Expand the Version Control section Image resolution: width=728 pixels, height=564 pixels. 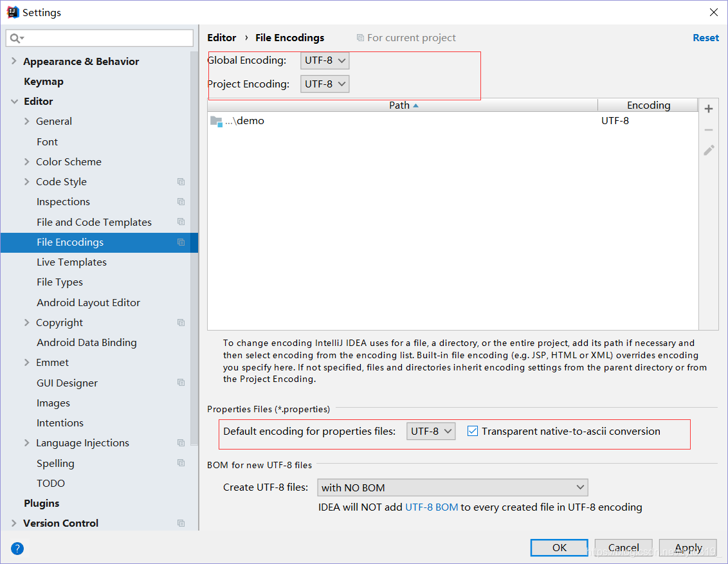[14, 523]
